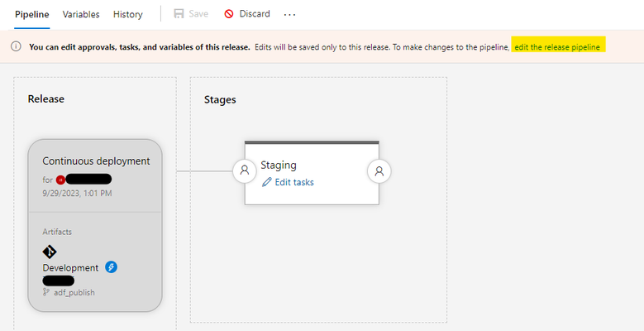644x331 pixels.
Task: Open the more options ellipsis menu
Action: 289,14
